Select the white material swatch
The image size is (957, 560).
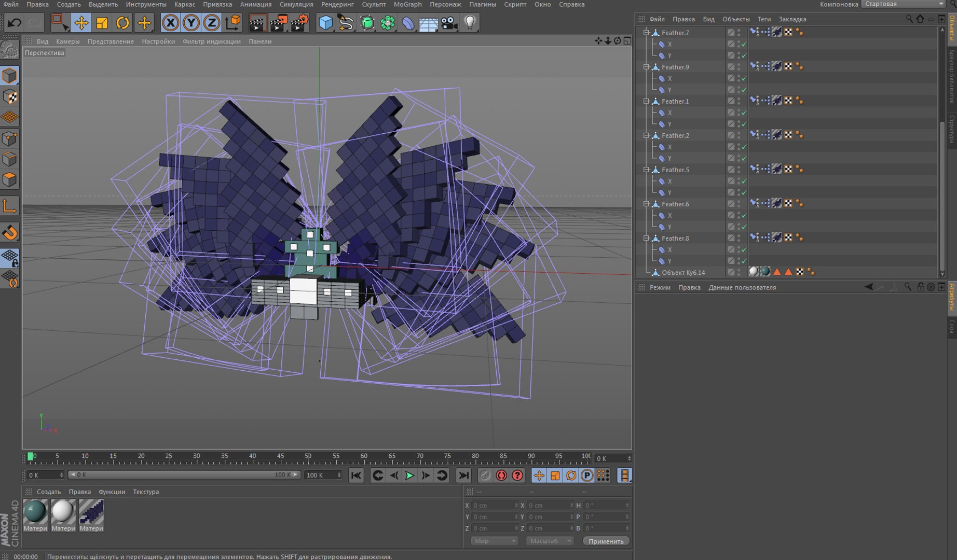point(63,512)
